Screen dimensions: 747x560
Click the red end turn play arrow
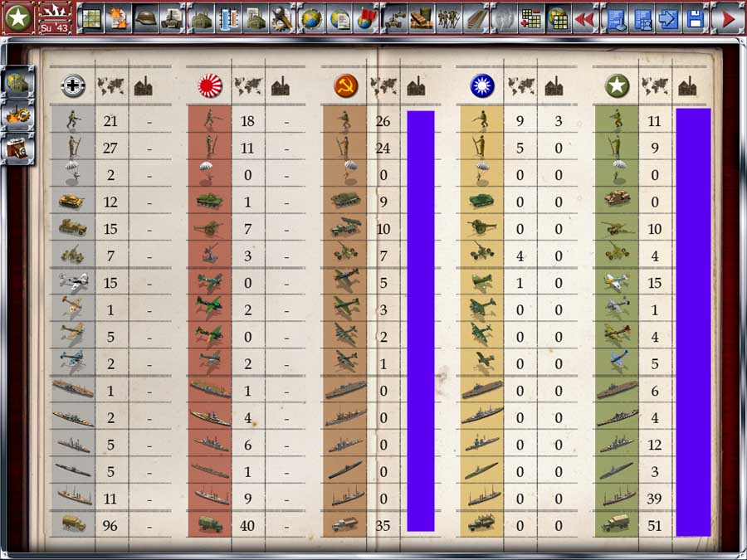click(728, 18)
